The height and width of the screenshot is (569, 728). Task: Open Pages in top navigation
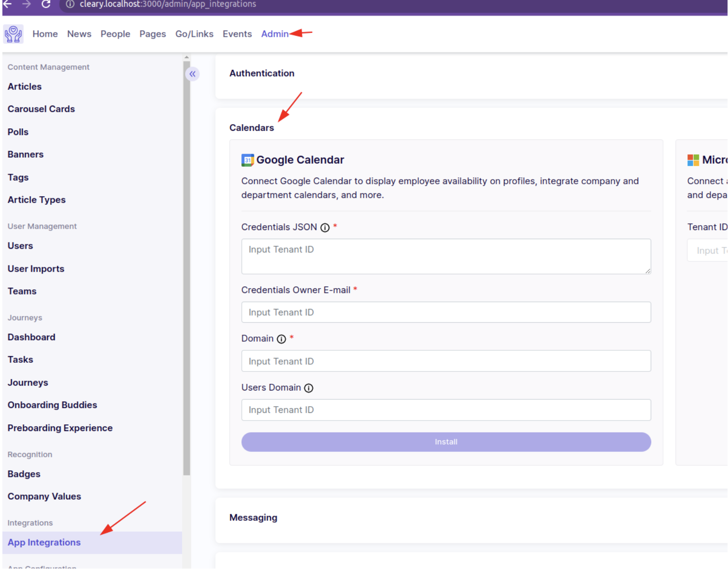click(x=153, y=34)
